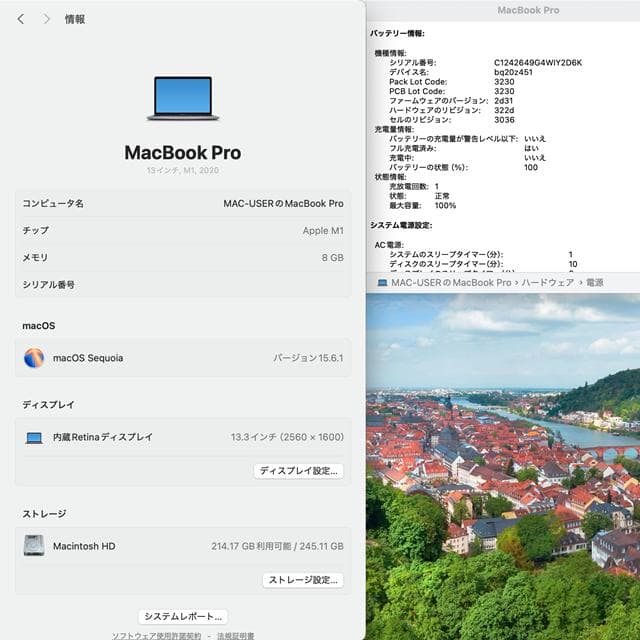Click the 情報 page title
The height and width of the screenshot is (640, 640).
click(x=75, y=19)
